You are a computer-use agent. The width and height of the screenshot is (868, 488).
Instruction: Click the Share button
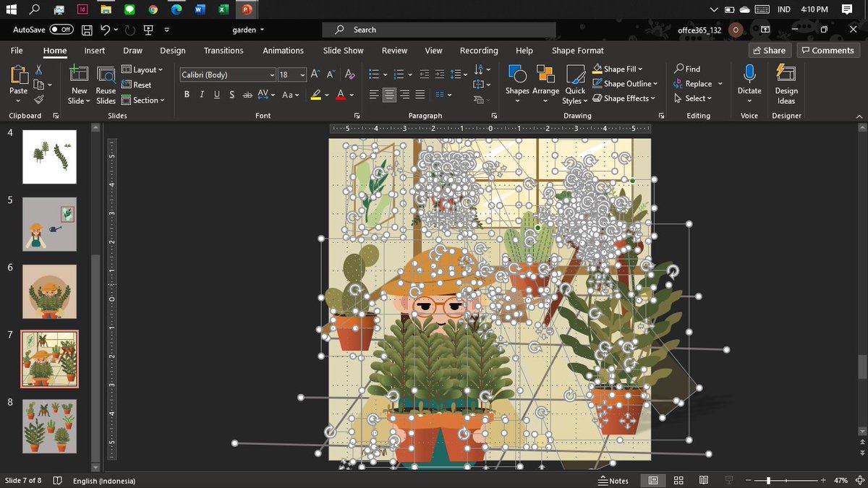click(769, 51)
